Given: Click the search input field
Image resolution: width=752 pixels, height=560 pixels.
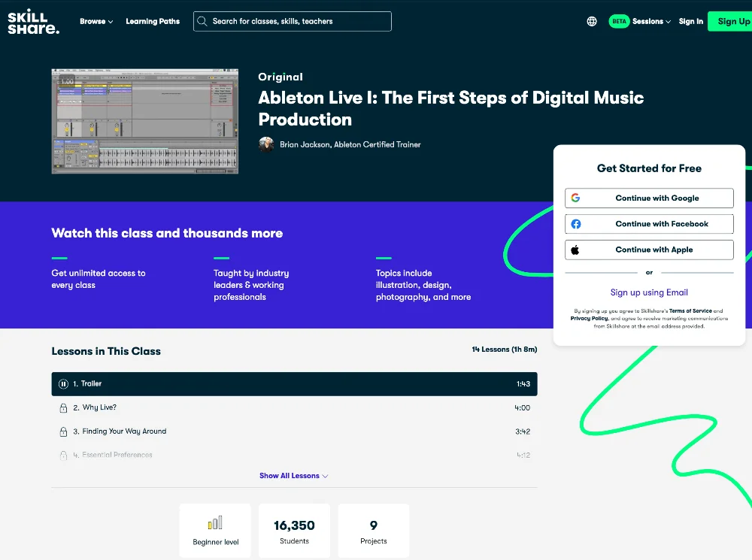Looking at the screenshot, I should [293, 21].
